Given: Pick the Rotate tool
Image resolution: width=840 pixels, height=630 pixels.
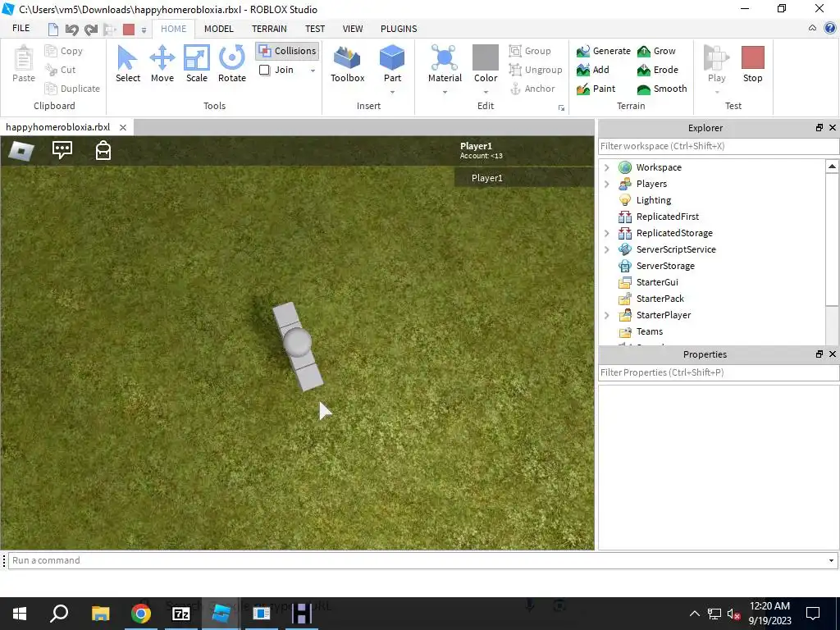Looking at the screenshot, I should point(232,64).
